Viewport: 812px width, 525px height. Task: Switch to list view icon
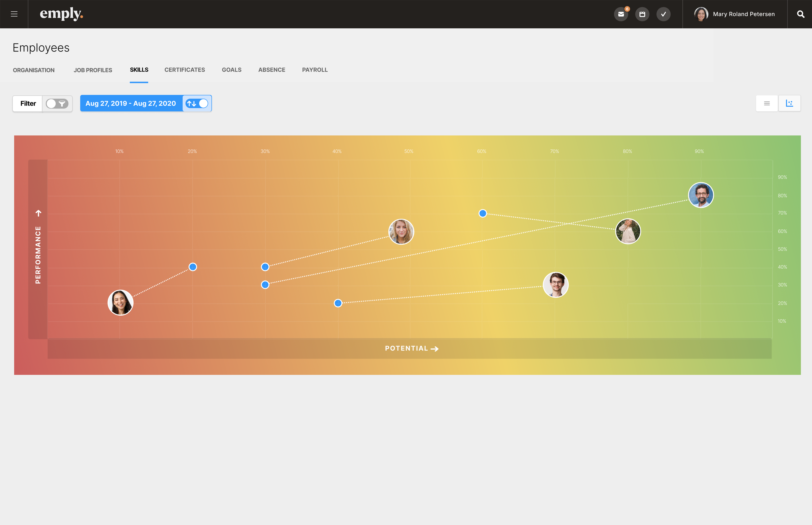[767, 103]
